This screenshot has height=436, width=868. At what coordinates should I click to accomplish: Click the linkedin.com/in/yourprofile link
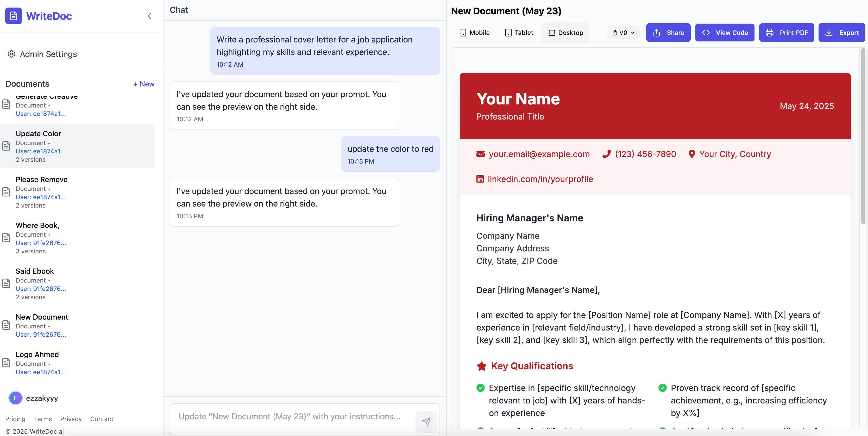[x=540, y=179]
